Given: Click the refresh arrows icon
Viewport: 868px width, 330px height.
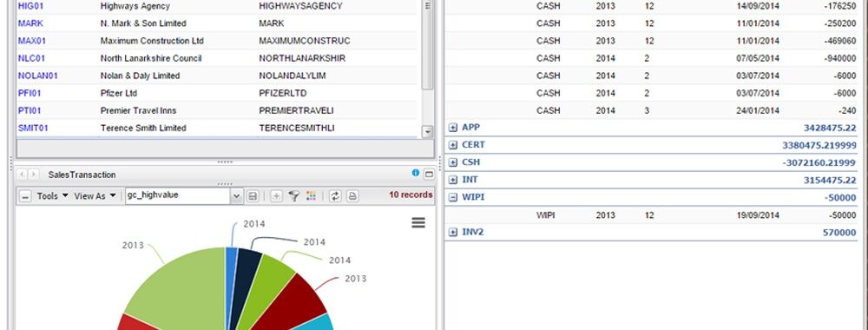Looking at the screenshot, I should (335, 195).
